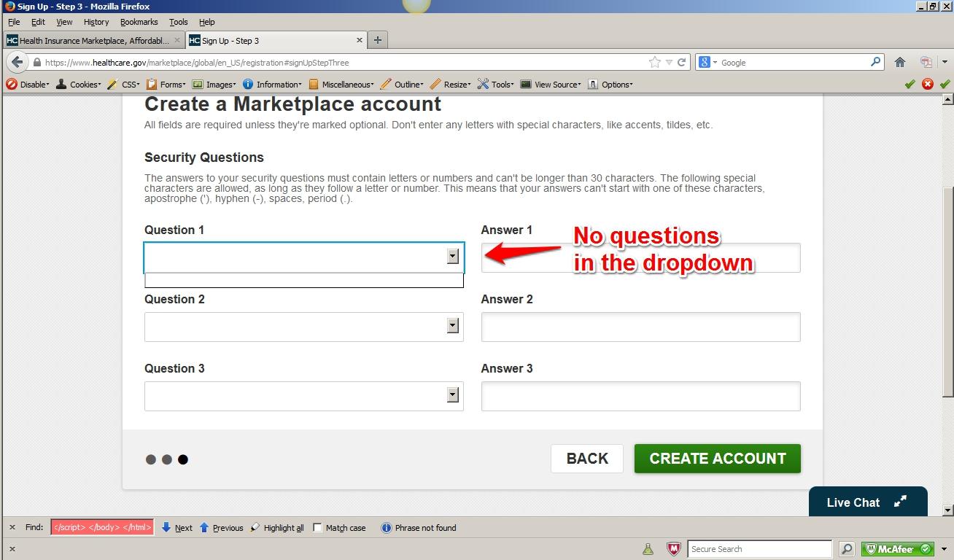Toggle the Match case checkbox

tap(317, 528)
